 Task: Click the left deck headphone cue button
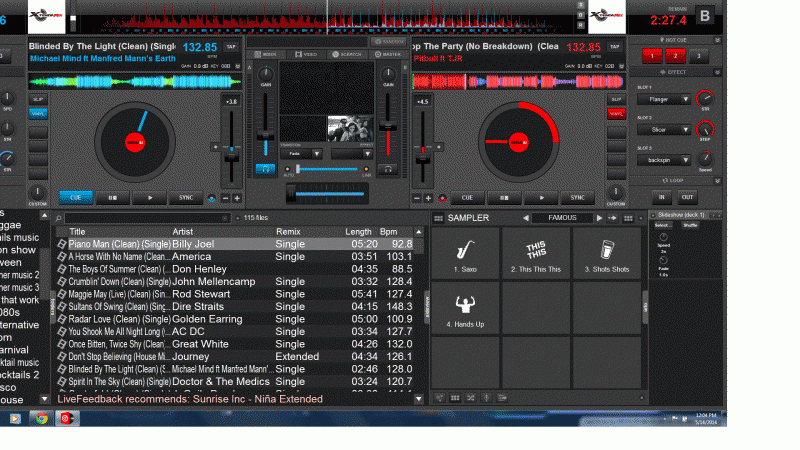[x=265, y=169]
